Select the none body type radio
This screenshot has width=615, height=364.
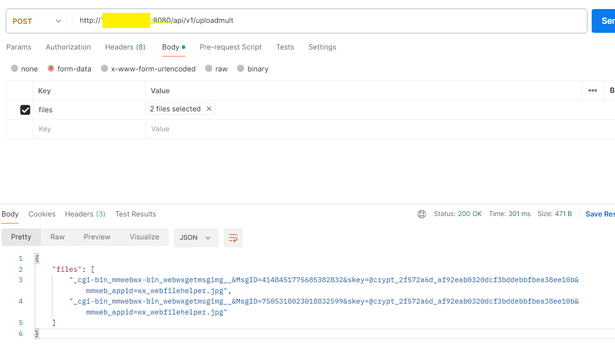(x=15, y=69)
